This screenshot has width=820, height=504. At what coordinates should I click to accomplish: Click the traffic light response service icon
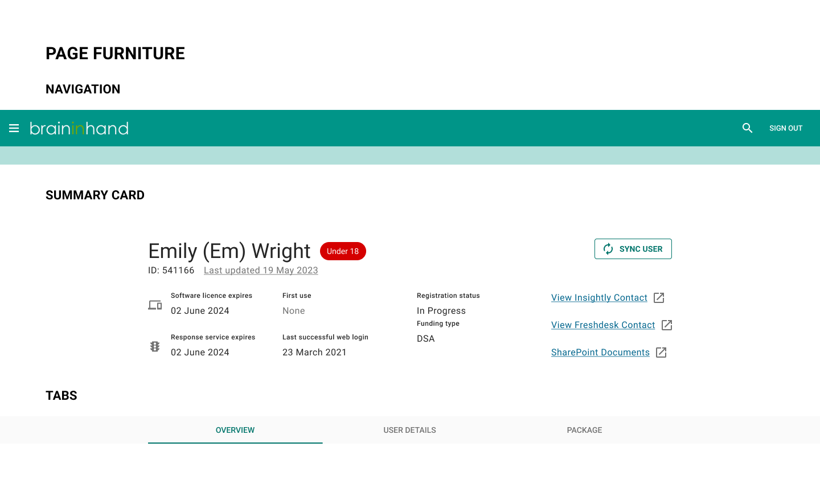pyautogui.click(x=155, y=346)
